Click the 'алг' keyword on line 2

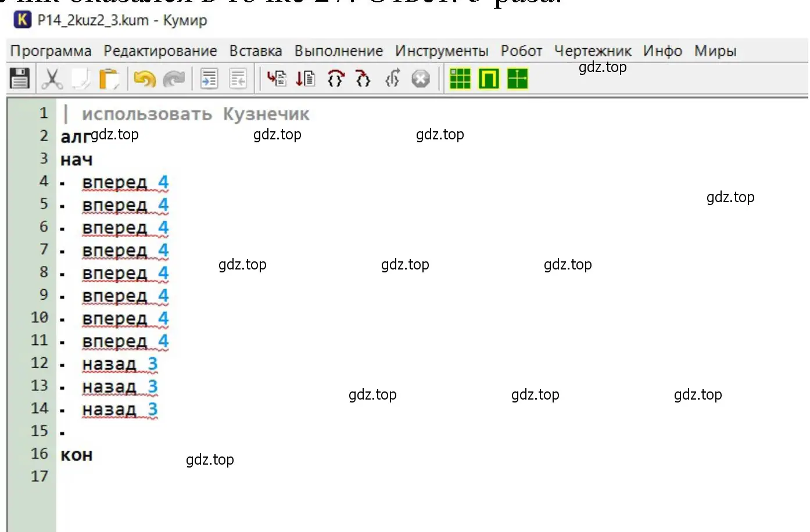(x=76, y=136)
